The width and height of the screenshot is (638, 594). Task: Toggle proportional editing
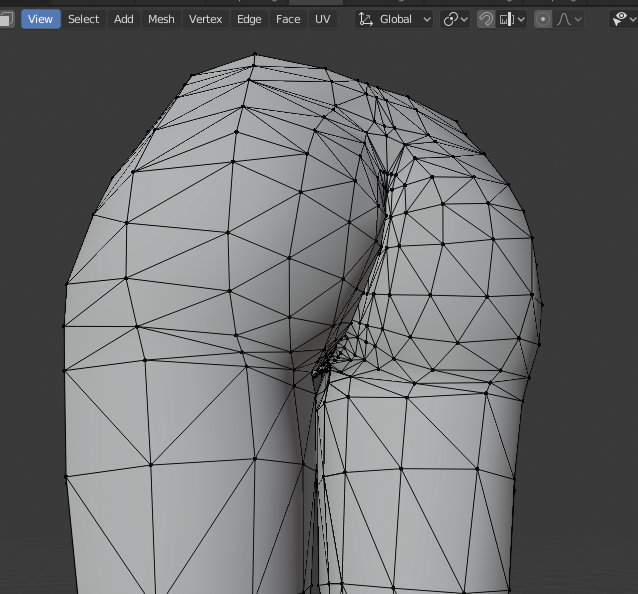pos(543,19)
